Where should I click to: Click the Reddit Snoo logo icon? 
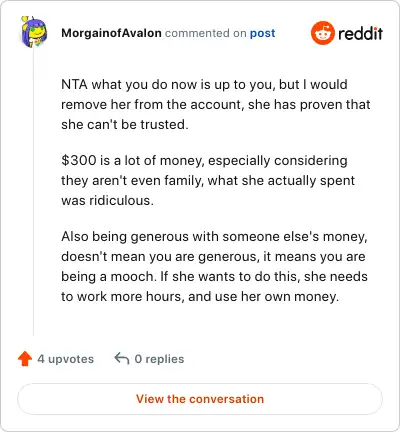[x=322, y=33]
